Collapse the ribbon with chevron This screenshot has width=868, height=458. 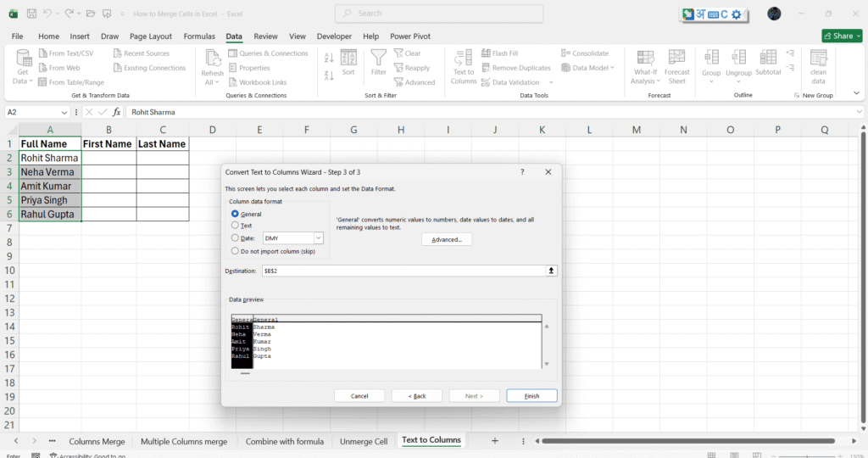pos(856,93)
